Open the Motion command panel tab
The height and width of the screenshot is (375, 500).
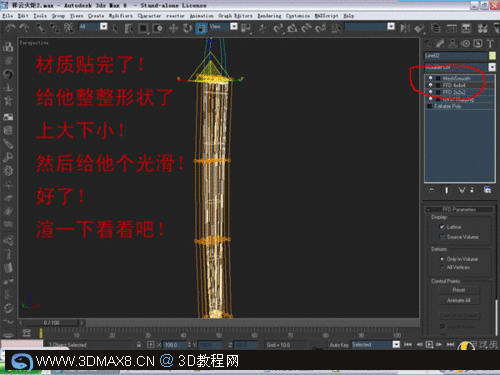[465, 43]
